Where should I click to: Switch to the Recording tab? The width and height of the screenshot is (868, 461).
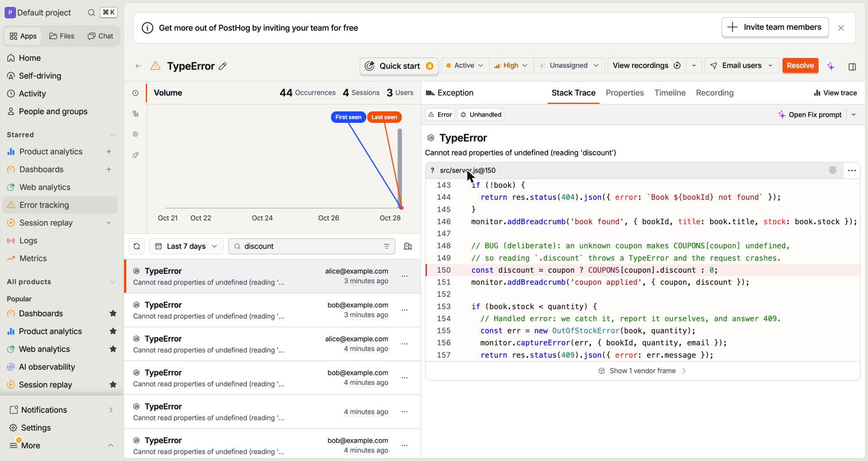[x=715, y=93]
